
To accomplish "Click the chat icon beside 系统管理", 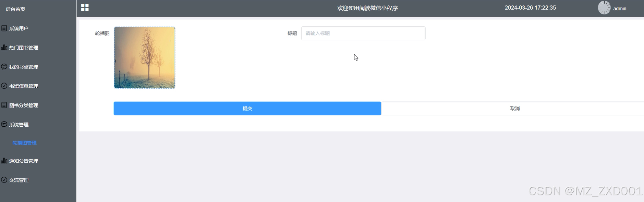I will tap(4, 124).
